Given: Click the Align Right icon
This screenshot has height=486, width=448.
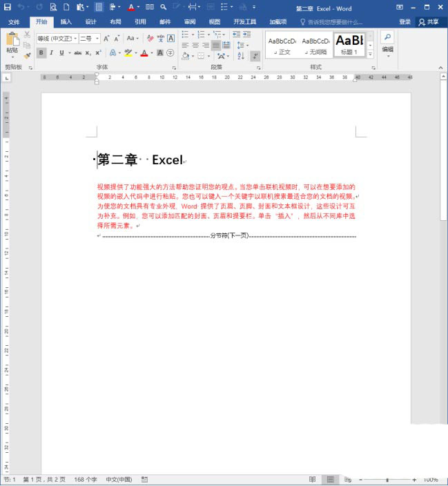Looking at the screenshot, I should click(206, 46).
